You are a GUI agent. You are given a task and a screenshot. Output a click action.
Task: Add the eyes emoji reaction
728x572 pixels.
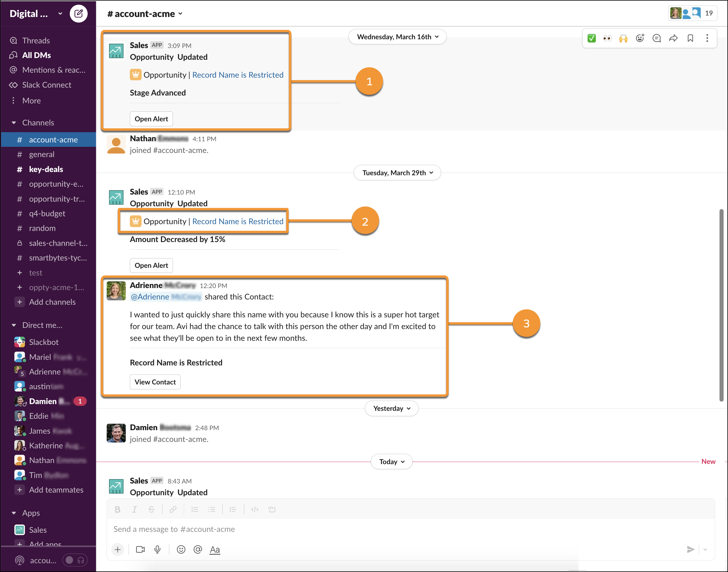607,38
